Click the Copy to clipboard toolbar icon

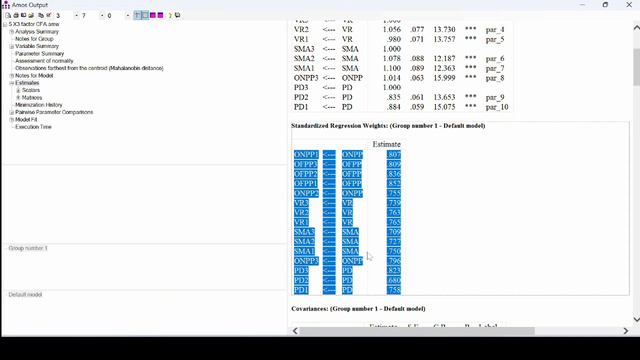point(41,16)
